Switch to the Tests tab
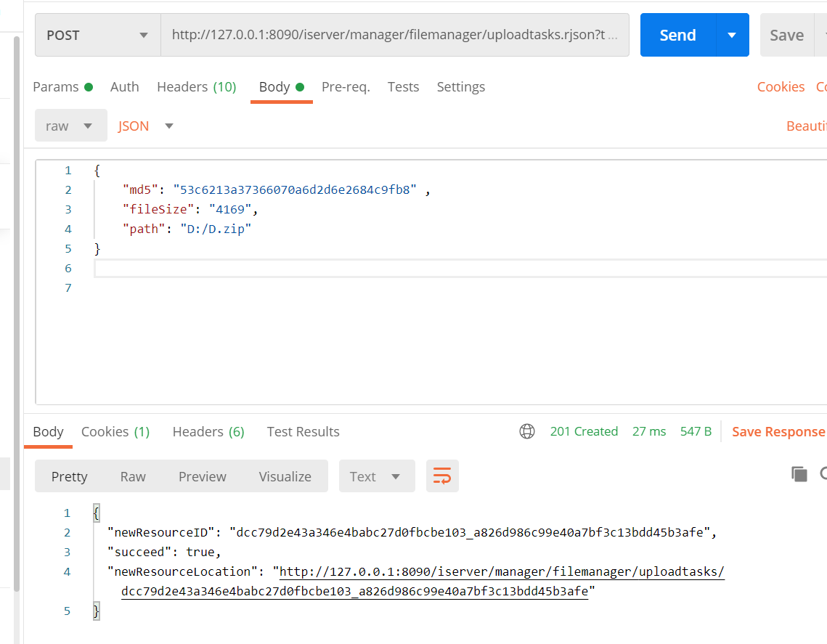This screenshot has width=827, height=644. click(403, 87)
